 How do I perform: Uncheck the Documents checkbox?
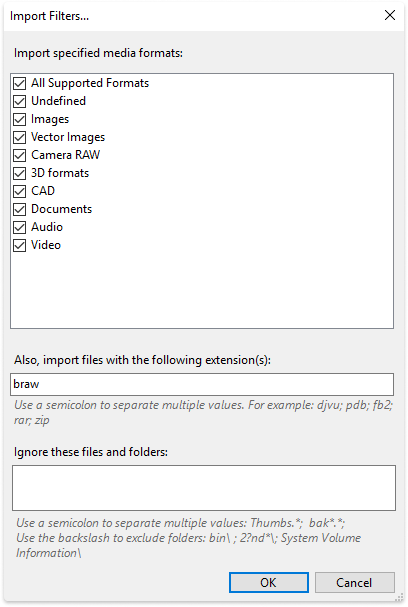click(x=20, y=209)
